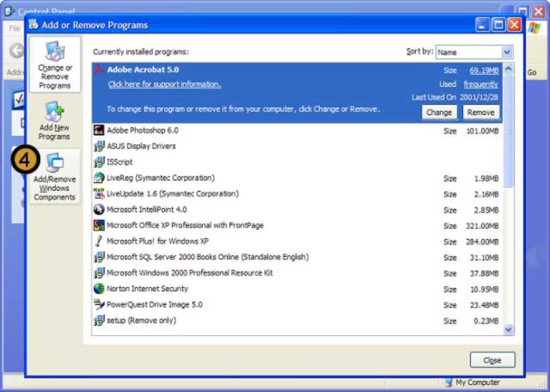
Task: Select the ISScript installer icon
Action: pos(99,162)
